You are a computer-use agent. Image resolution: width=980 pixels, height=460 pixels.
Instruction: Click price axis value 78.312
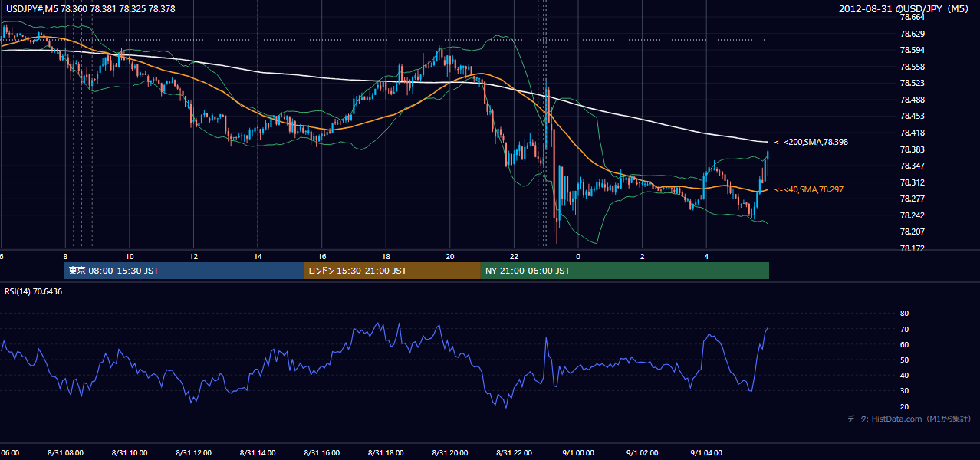coord(911,182)
